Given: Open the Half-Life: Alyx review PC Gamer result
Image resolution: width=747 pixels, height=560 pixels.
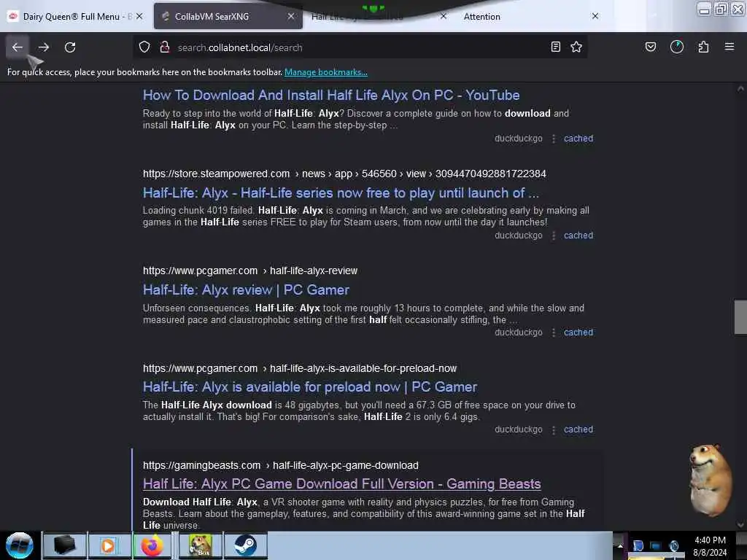Looking at the screenshot, I should tap(246, 290).
